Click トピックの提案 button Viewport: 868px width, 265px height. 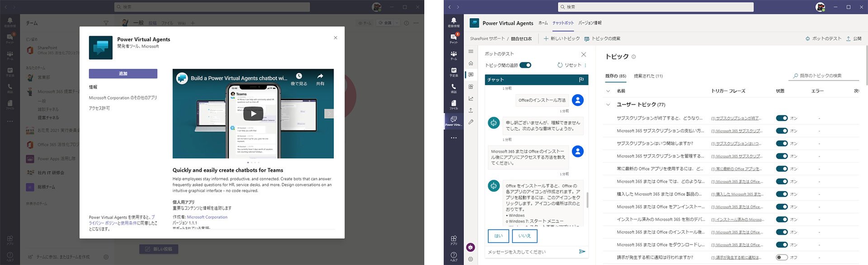point(602,38)
